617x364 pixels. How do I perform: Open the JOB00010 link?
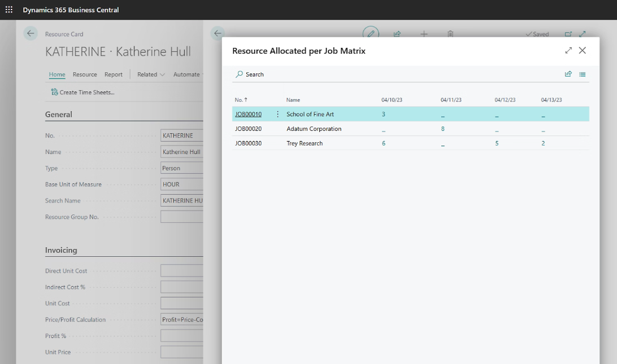pos(248,114)
